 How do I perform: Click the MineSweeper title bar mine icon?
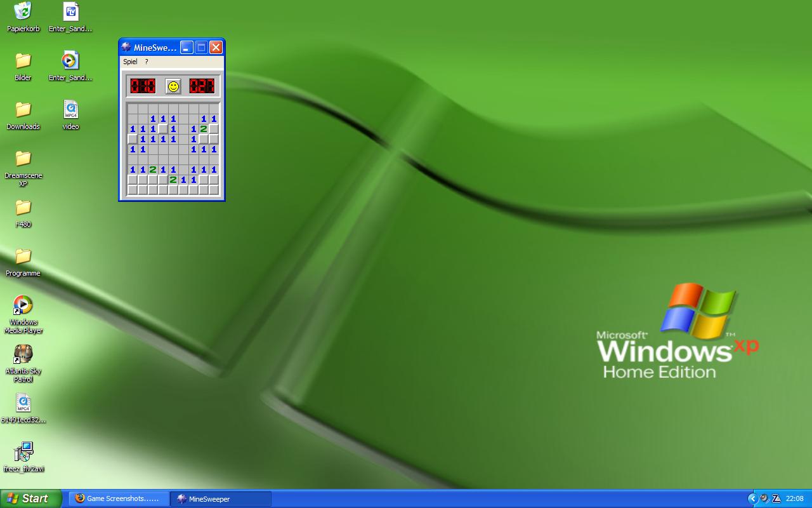126,47
